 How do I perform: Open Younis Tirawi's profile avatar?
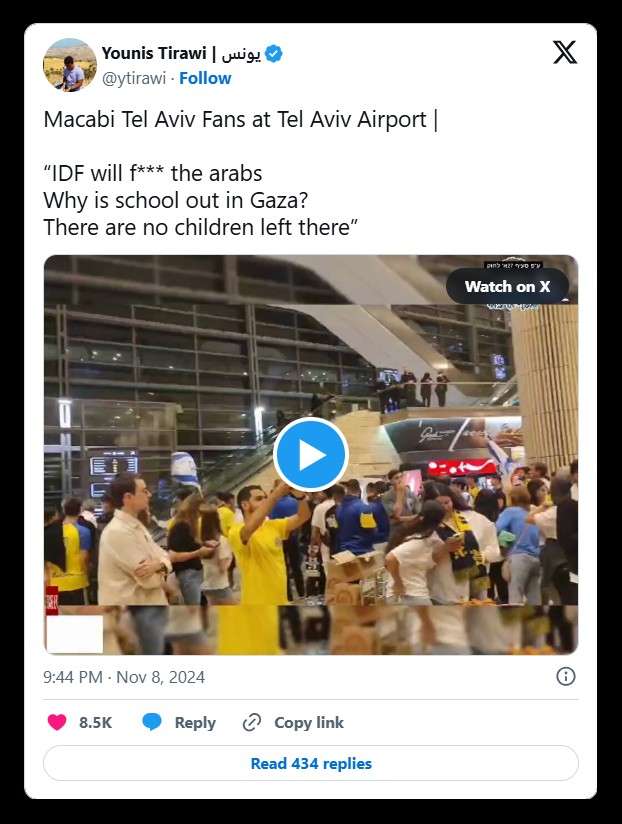tap(70, 65)
